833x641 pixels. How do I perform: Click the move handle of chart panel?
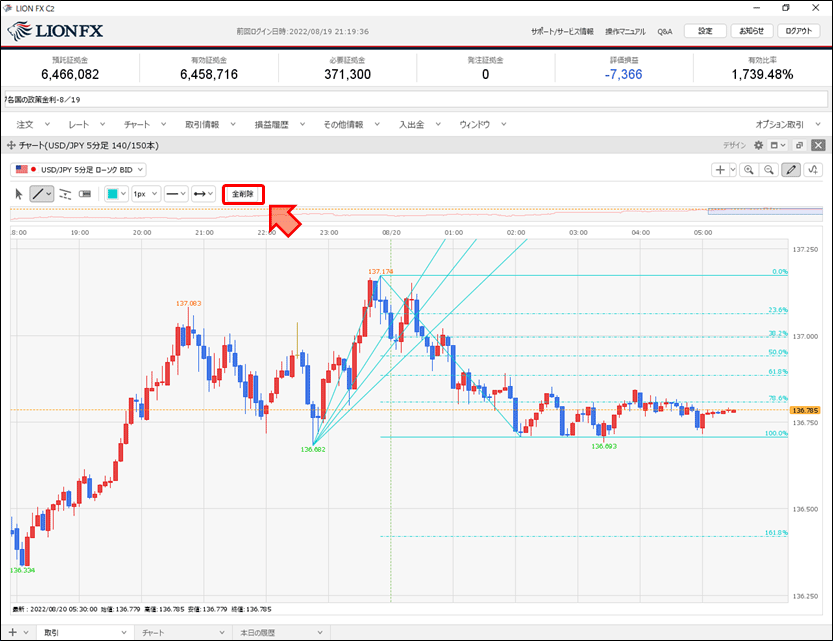coord(11,146)
